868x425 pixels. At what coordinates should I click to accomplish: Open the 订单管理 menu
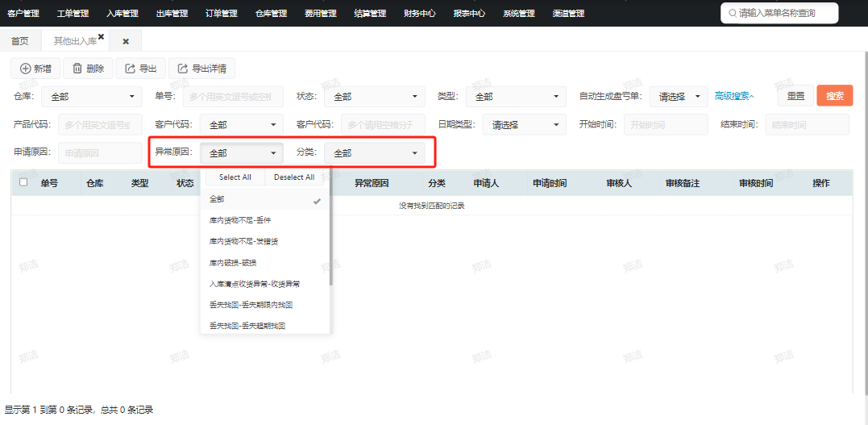pyautogui.click(x=222, y=13)
